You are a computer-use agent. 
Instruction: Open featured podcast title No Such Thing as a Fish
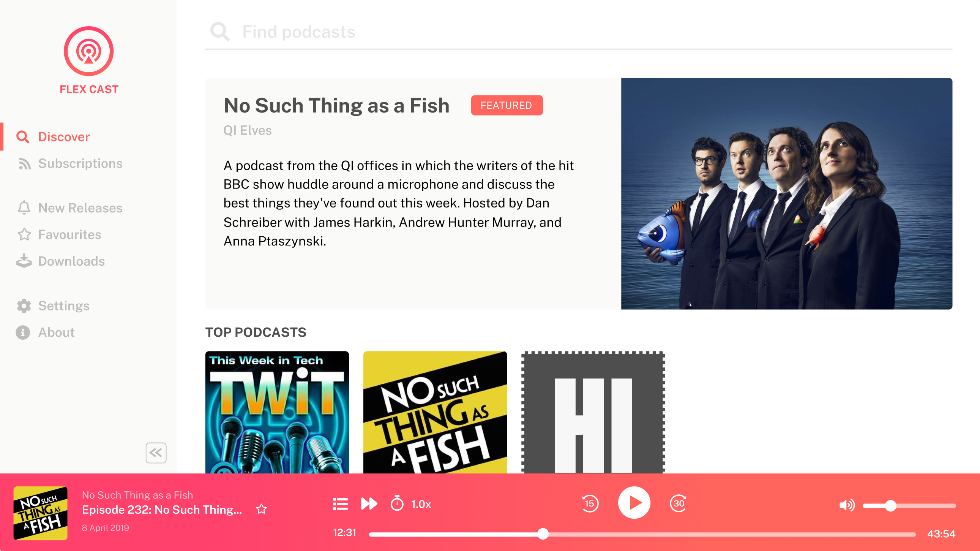[x=336, y=106]
